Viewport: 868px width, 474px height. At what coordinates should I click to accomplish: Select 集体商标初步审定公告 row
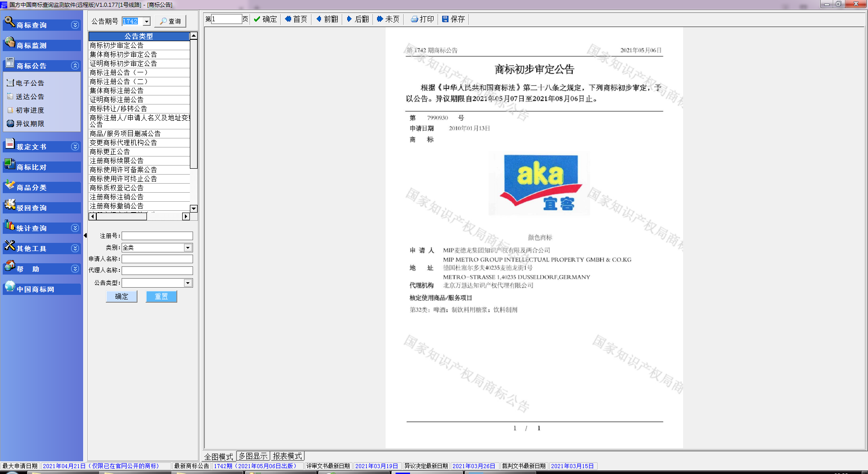(x=139, y=55)
